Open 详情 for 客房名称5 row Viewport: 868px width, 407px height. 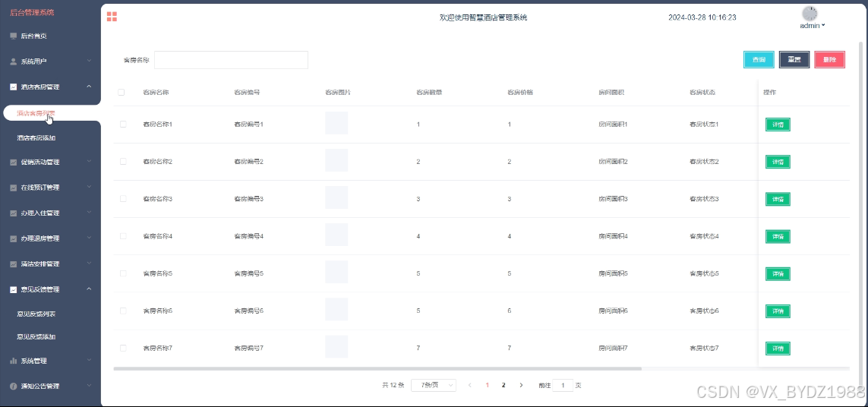(778, 273)
